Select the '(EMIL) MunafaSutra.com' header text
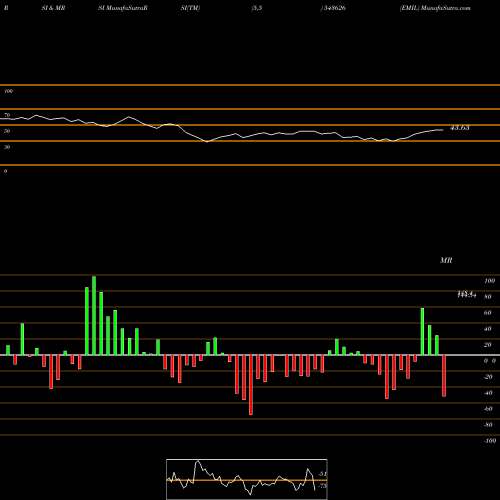This screenshot has width=500, height=500. 435,8
